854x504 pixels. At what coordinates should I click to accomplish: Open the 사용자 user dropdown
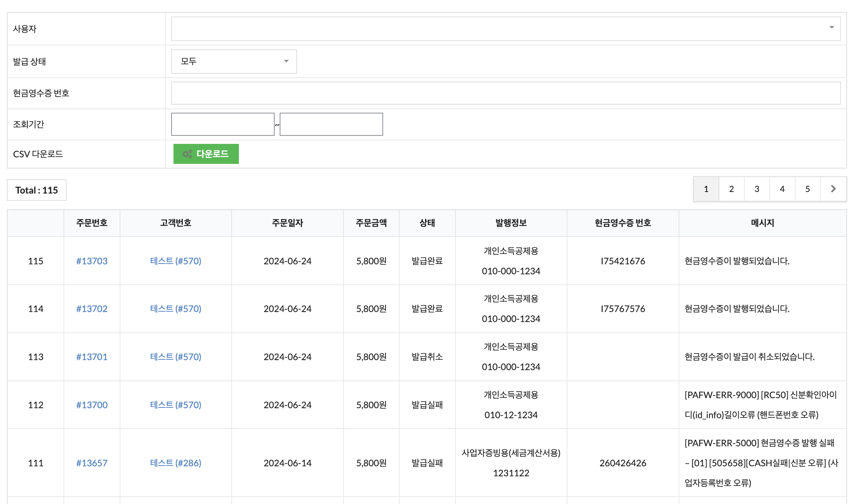tap(505, 29)
